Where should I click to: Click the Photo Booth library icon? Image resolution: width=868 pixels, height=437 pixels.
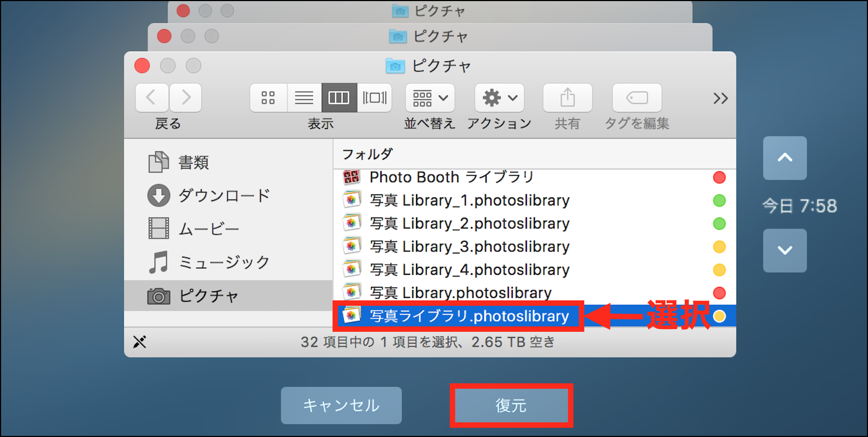(x=352, y=177)
